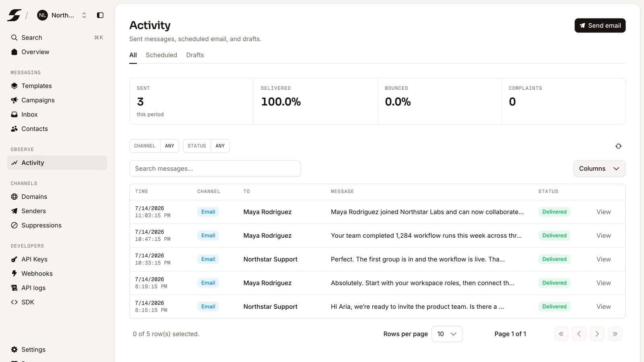Go to the first page
The width and height of the screenshot is (644, 362).
(561, 334)
